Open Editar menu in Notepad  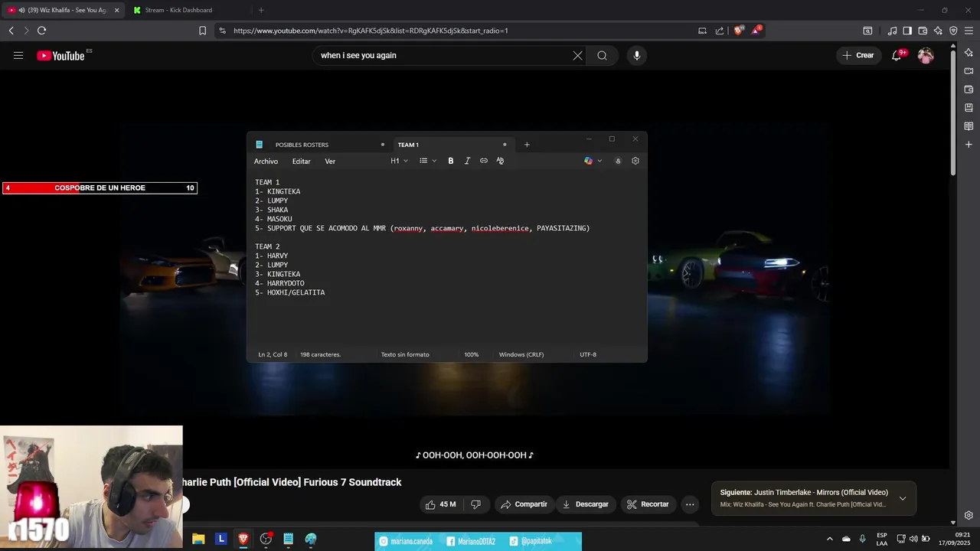[x=301, y=161]
